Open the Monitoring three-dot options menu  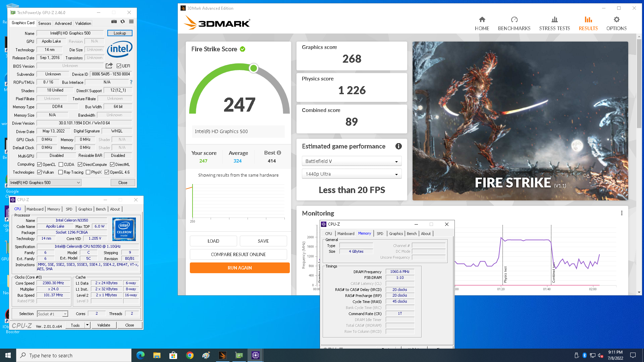coord(622,213)
